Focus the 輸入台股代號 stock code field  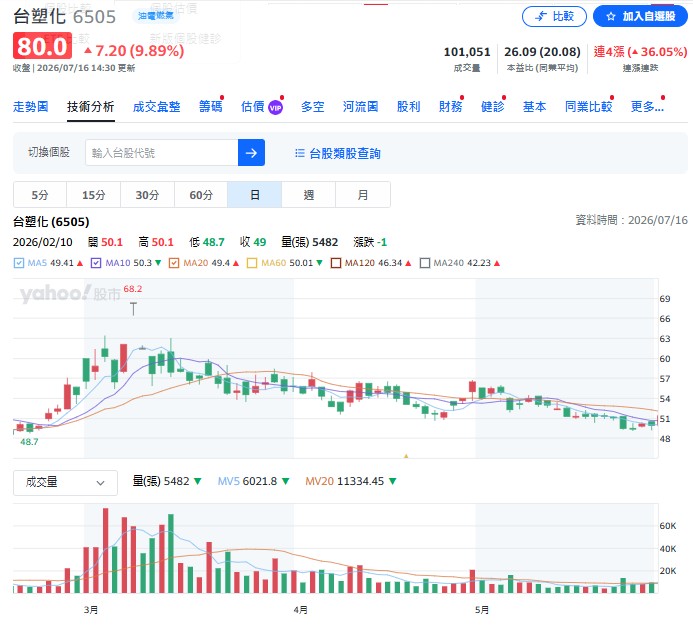tap(162, 152)
